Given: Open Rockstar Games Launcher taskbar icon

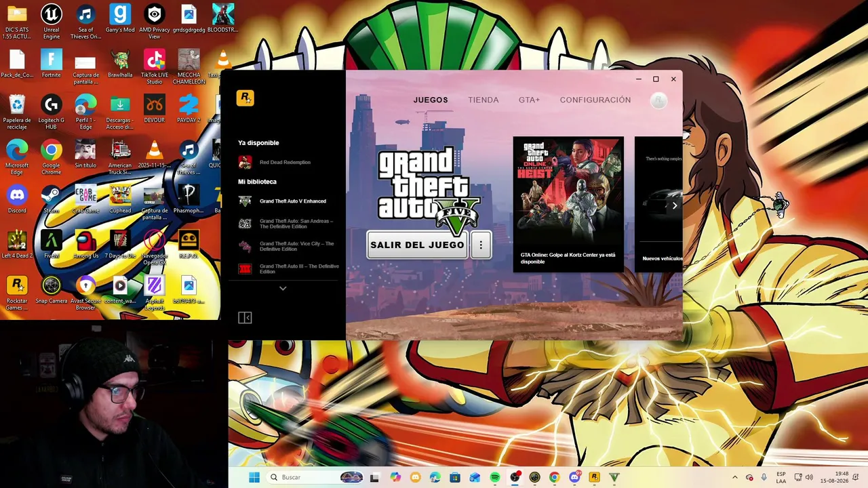Looking at the screenshot, I should pyautogui.click(x=594, y=477).
